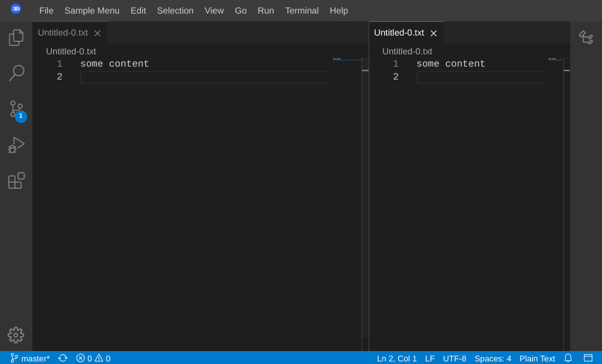Click right editor vertical scrollbar
602x364 pixels.
coord(566,204)
